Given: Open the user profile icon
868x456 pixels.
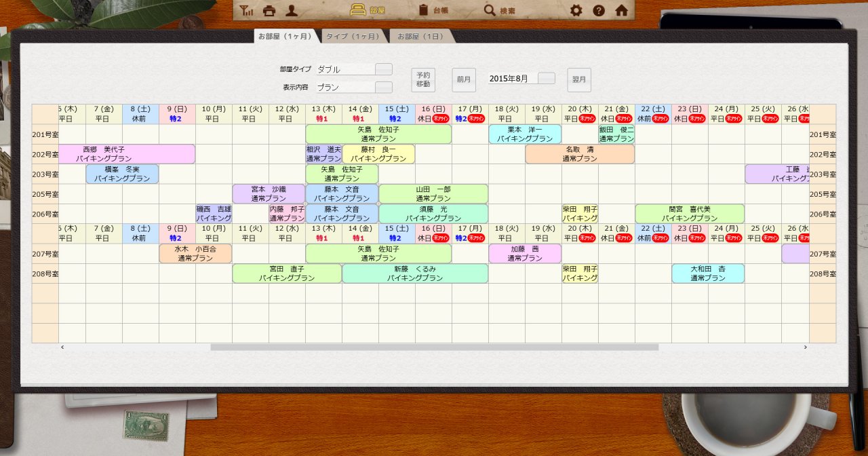Looking at the screenshot, I should coord(292,10).
